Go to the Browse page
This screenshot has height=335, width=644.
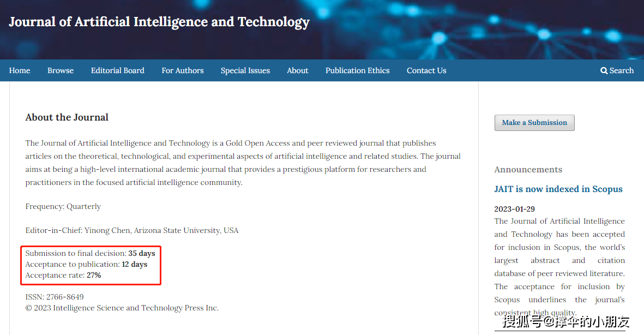(61, 70)
